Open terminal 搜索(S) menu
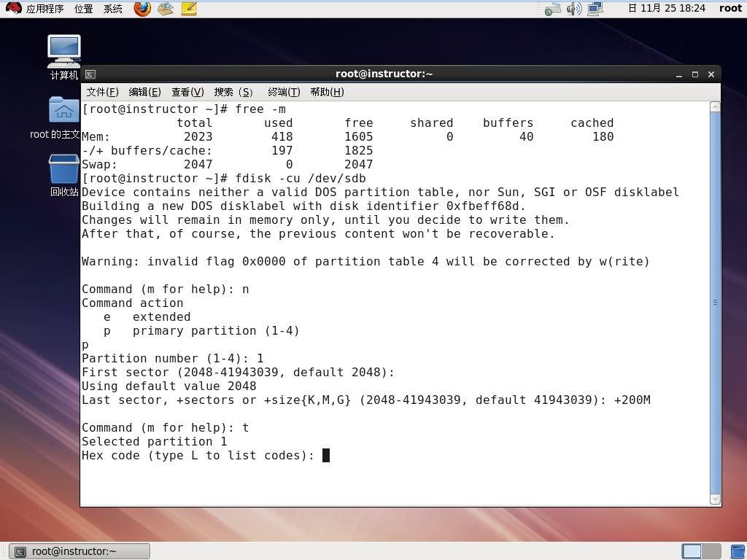Screen dimensions: 747x560 [x=233, y=92]
